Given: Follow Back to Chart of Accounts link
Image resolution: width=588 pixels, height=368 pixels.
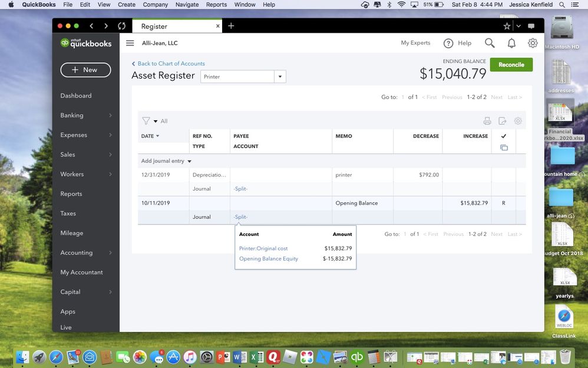Looking at the screenshot, I should [x=169, y=64].
